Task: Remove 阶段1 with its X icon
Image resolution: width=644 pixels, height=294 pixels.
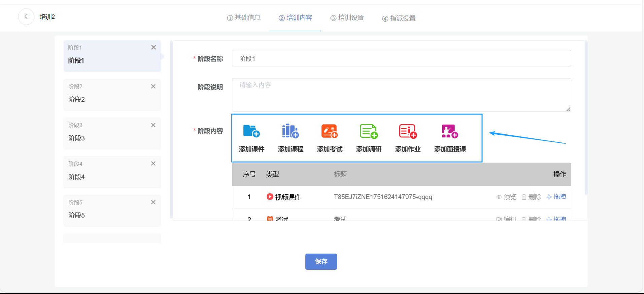Action: (154, 47)
